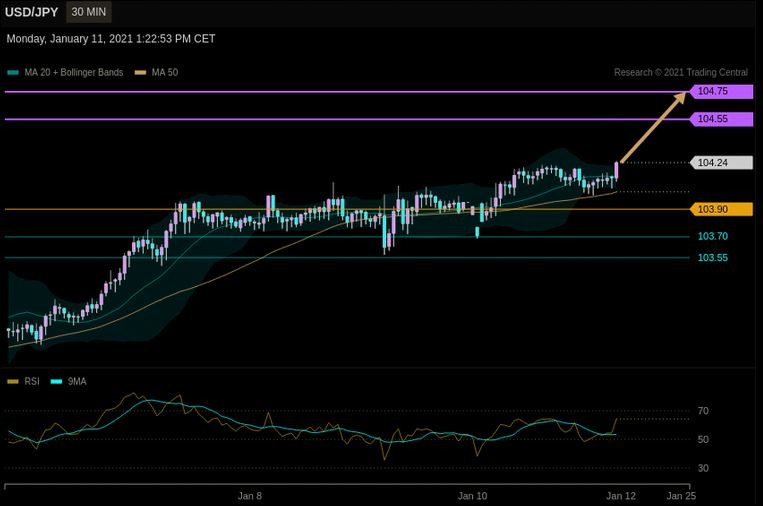
Task: Select the 104.75 resistance price tag
Action: pos(721,91)
